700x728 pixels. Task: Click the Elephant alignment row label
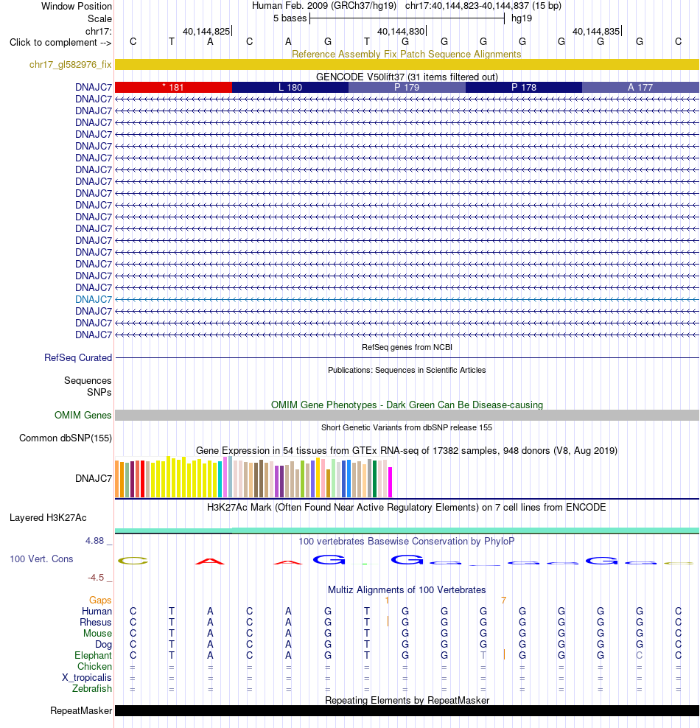click(x=93, y=656)
